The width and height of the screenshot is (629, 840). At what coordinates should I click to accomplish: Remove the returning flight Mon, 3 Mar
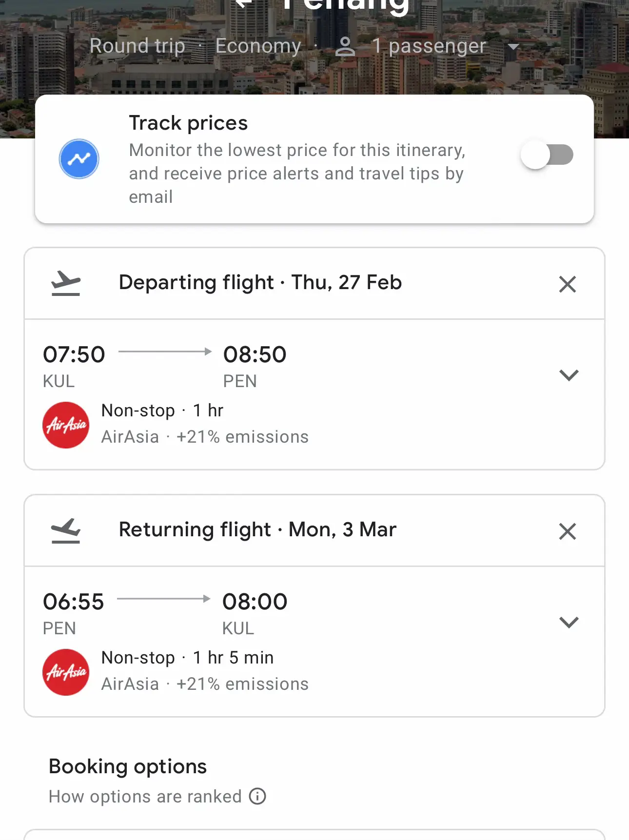click(568, 531)
